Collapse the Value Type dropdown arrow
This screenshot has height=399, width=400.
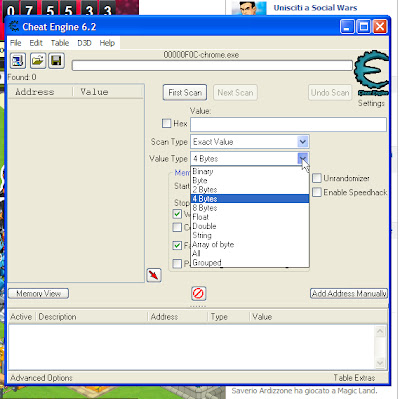(x=303, y=159)
